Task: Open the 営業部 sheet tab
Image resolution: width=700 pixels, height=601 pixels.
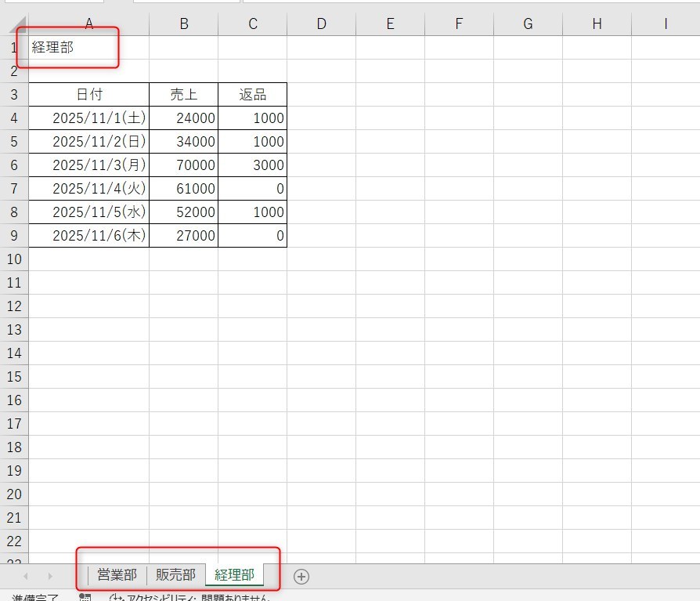Action: (x=117, y=575)
